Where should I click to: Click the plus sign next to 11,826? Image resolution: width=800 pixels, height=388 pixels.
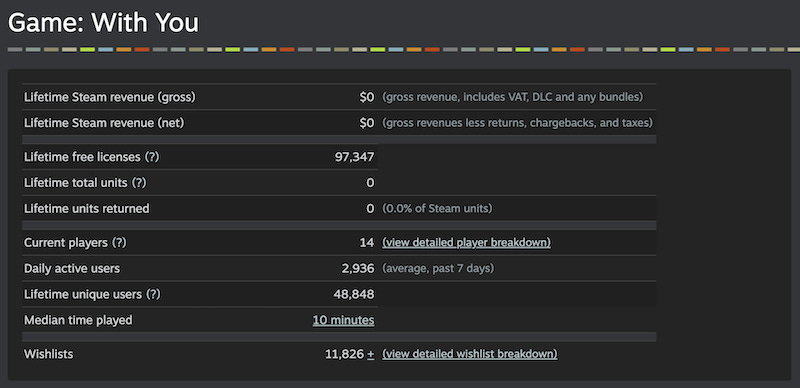370,354
